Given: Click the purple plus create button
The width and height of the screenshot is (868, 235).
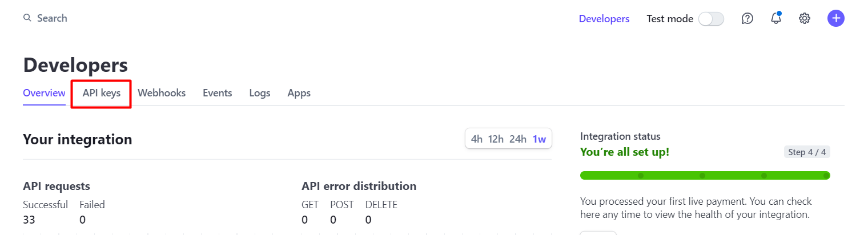Looking at the screenshot, I should point(835,19).
